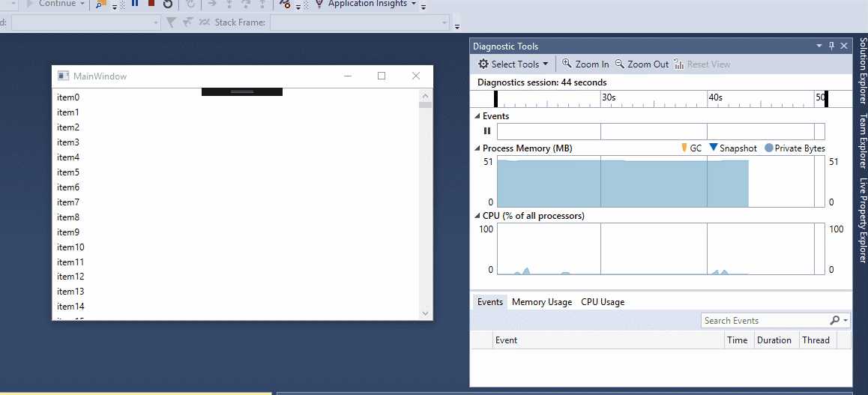Open the Application Insights dropdown arrow

pos(414,4)
